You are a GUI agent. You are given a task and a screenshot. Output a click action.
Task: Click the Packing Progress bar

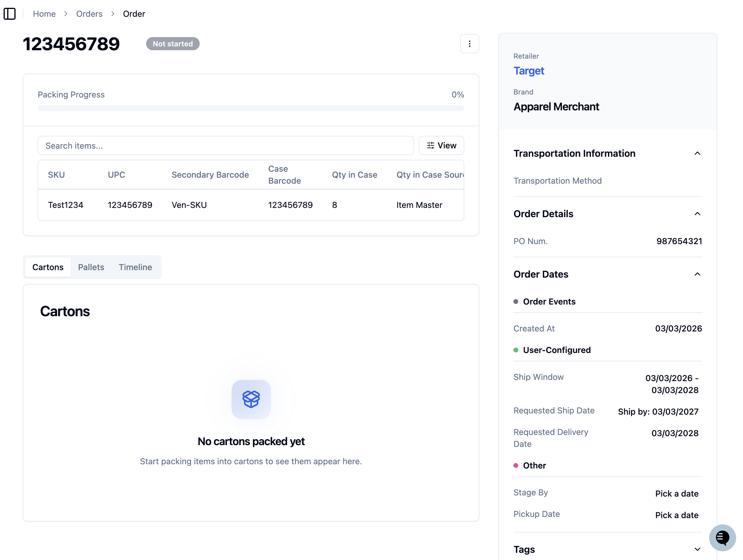251,109
